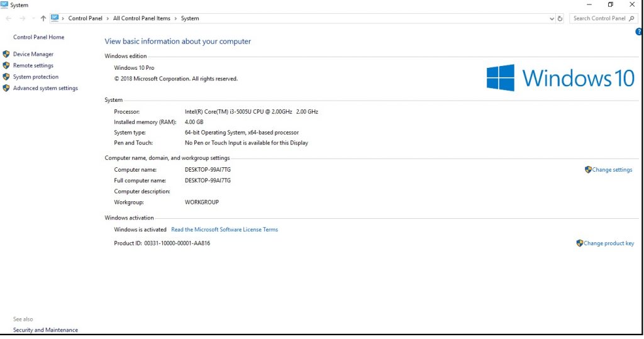The height and width of the screenshot is (339, 644).
Task: Click the 4.00 GB RAM value
Action: [194, 122]
